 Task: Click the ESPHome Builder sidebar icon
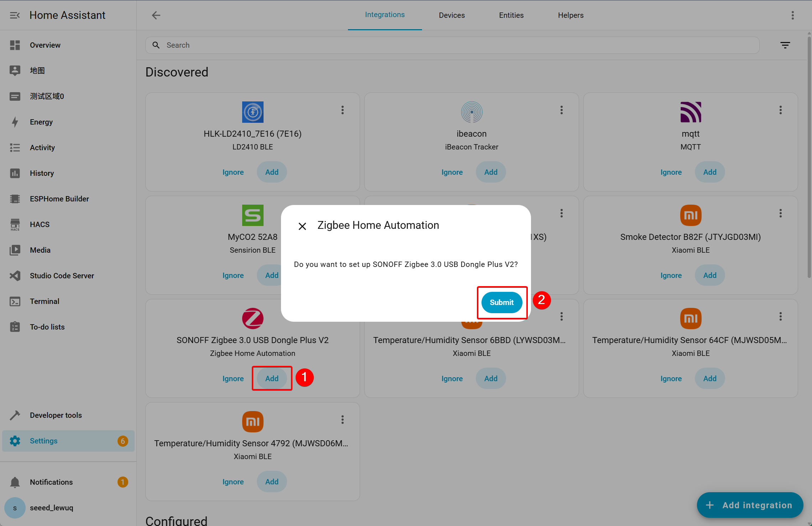click(x=15, y=199)
